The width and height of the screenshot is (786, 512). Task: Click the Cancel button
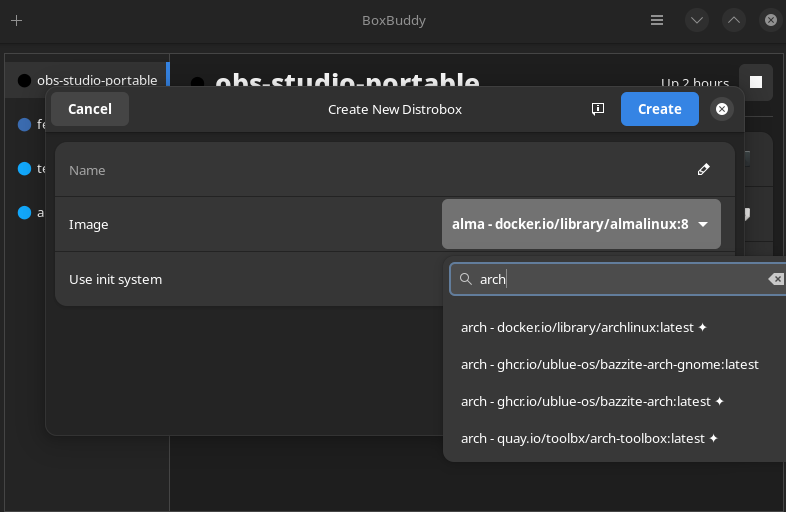[90, 109]
